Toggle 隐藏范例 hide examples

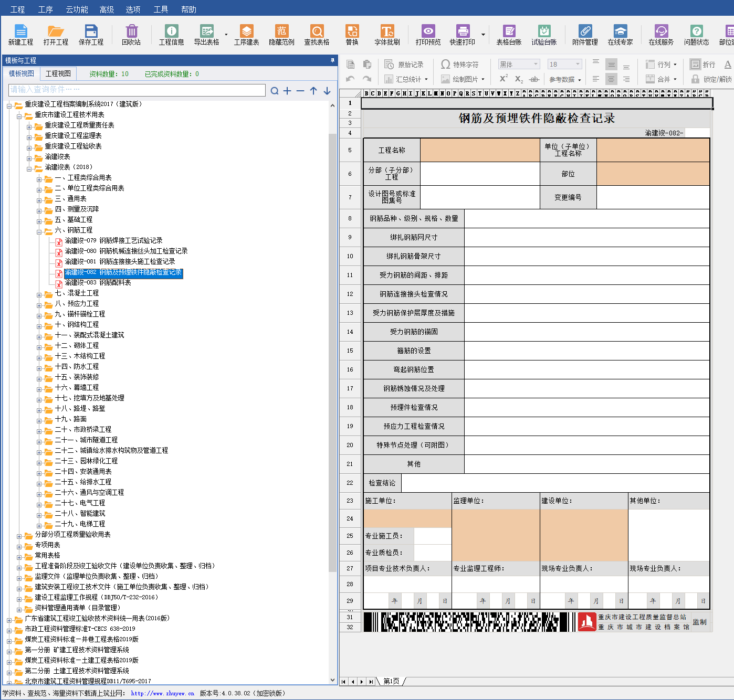point(281,35)
